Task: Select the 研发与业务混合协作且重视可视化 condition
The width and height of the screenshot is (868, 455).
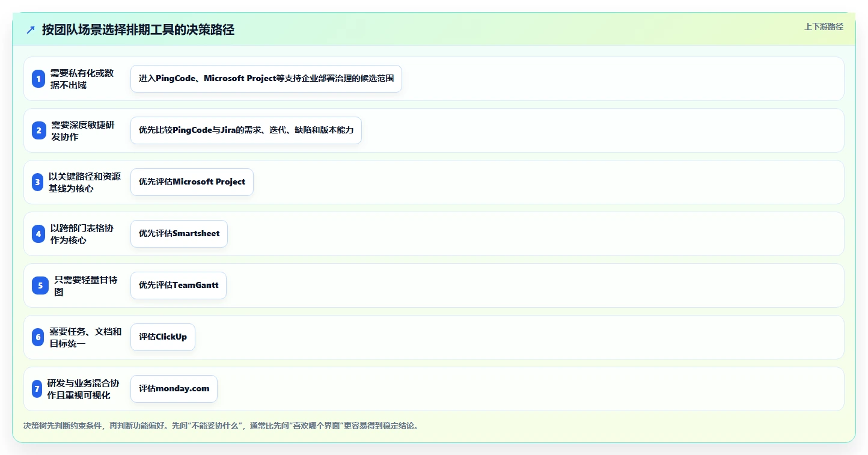Action: pyautogui.click(x=84, y=389)
